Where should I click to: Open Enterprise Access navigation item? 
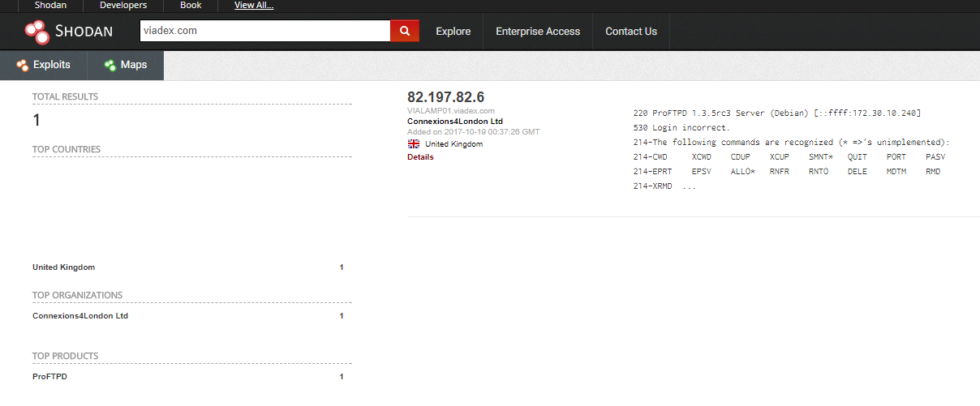[538, 32]
